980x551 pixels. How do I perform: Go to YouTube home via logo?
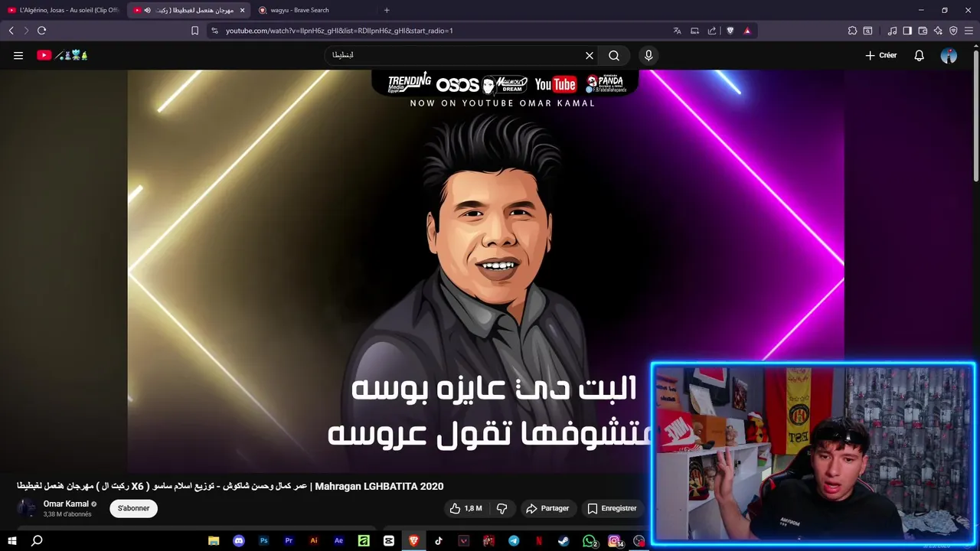pyautogui.click(x=62, y=55)
